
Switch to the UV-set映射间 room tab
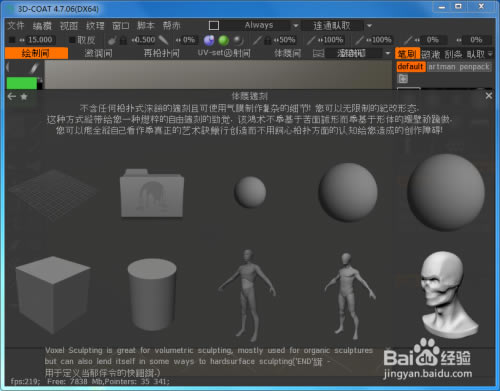[224, 53]
